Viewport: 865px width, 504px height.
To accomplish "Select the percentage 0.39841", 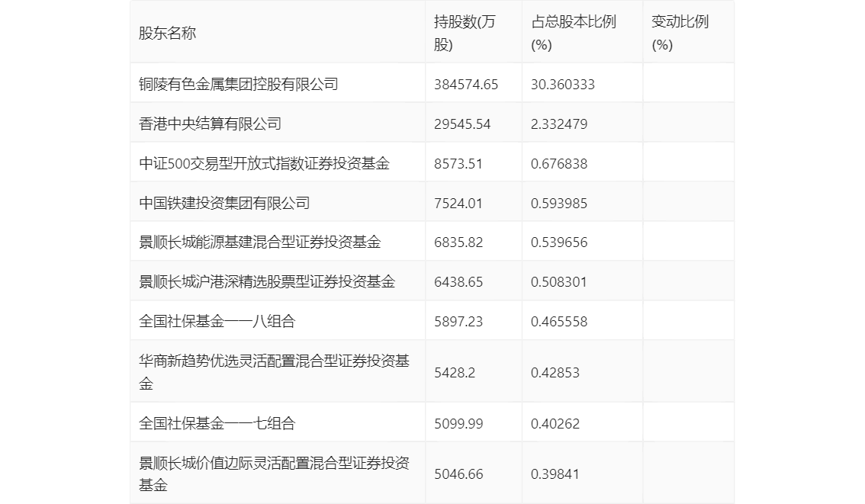I will click(555, 474).
